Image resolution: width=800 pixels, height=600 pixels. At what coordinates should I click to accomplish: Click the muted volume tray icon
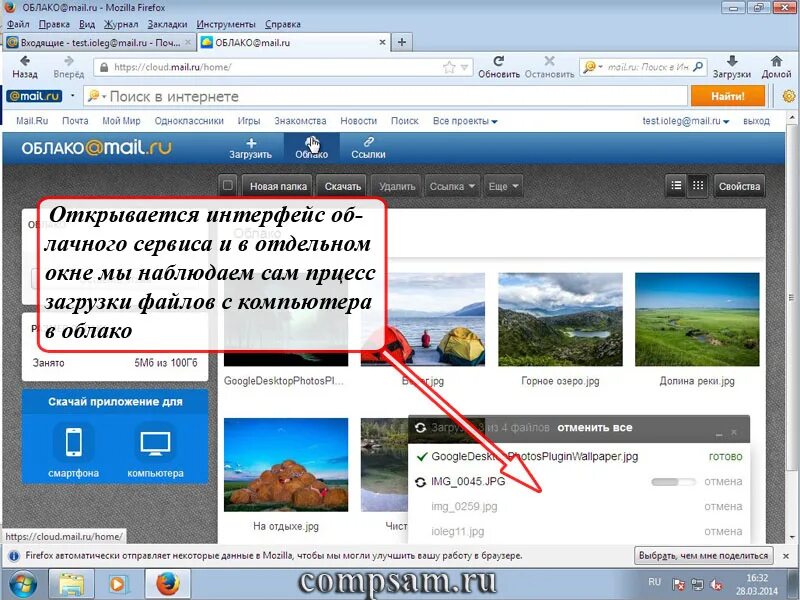click(x=716, y=585)
